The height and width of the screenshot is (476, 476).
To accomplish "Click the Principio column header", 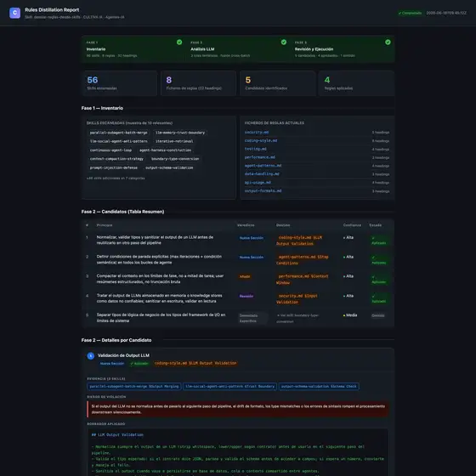I will (x=105, y=225).
